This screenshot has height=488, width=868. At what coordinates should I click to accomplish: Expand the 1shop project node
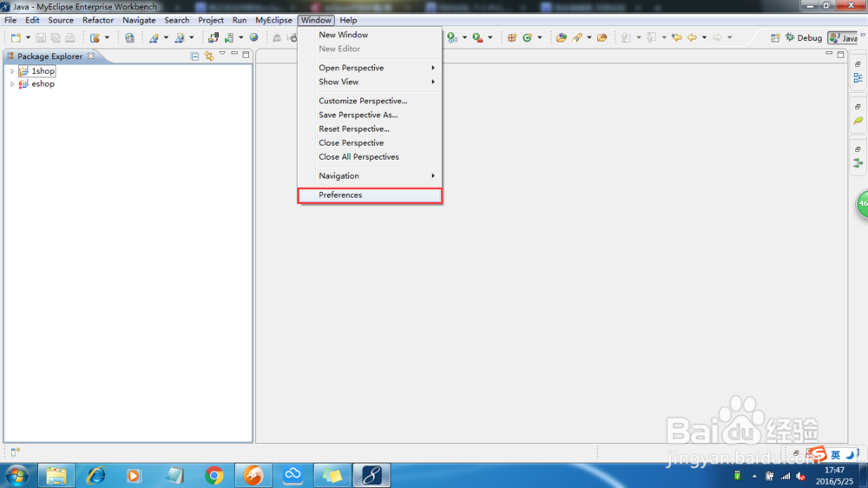pyautogui.click(x=12, y=71)
